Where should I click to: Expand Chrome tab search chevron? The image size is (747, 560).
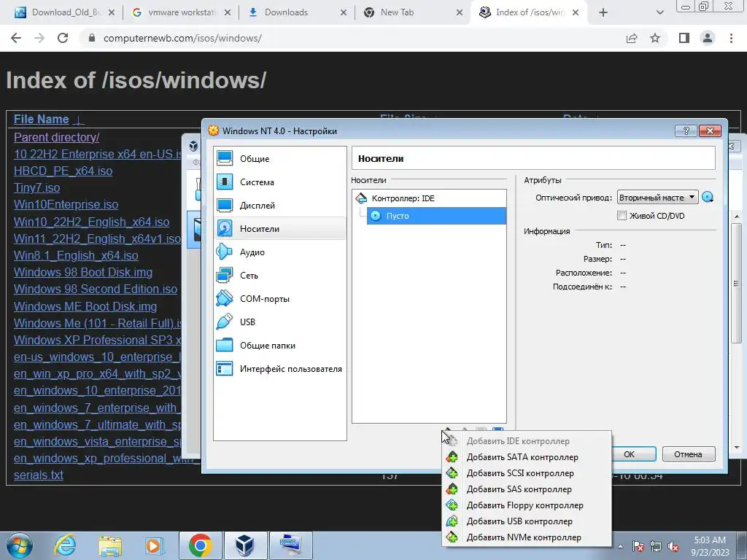point(659,12)
